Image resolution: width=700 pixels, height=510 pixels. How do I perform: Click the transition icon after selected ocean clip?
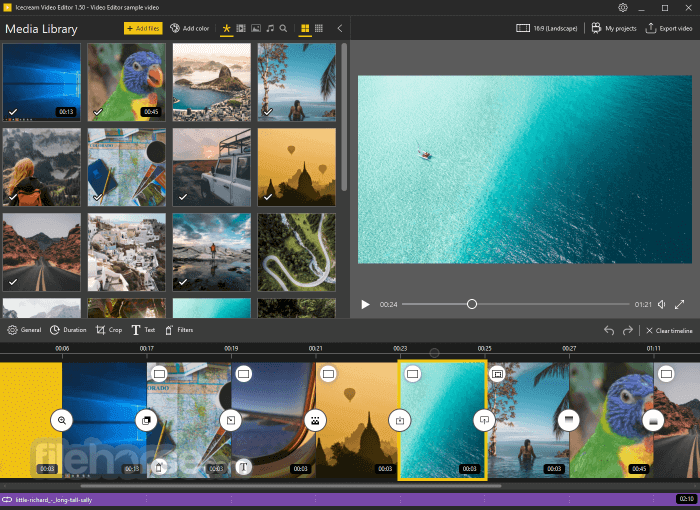point(484,420)
